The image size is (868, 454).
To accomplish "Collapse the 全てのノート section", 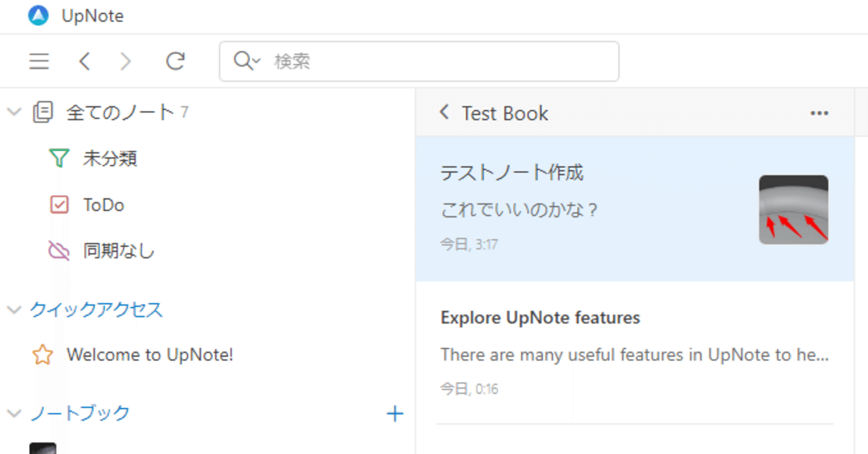I will [14, 112].
